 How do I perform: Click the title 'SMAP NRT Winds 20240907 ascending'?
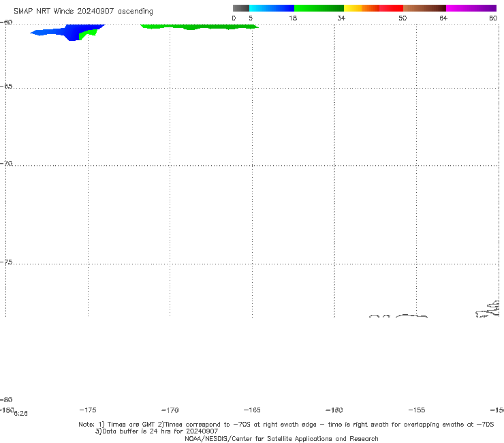pos(83,11)
